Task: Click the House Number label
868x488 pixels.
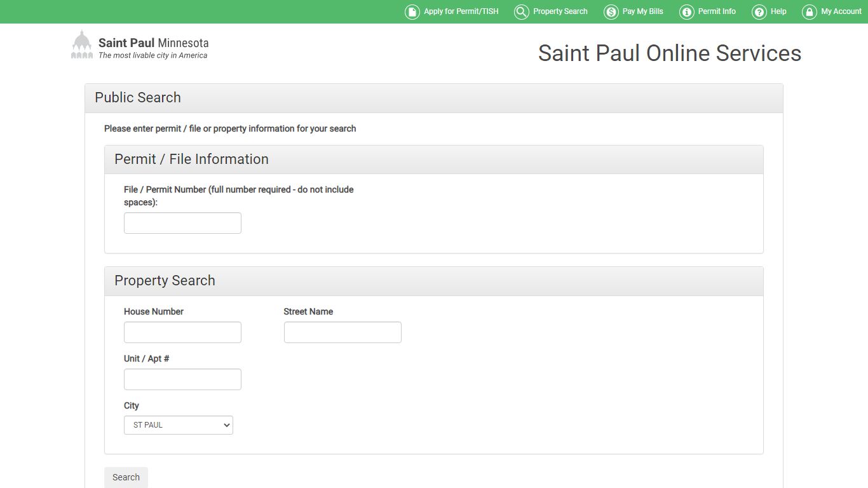Action: (x=154, y=311)
